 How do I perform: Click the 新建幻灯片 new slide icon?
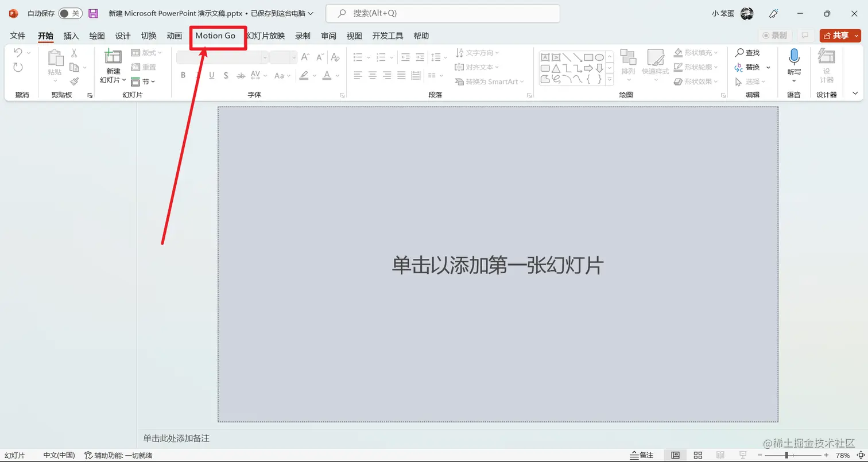(113, 57)
